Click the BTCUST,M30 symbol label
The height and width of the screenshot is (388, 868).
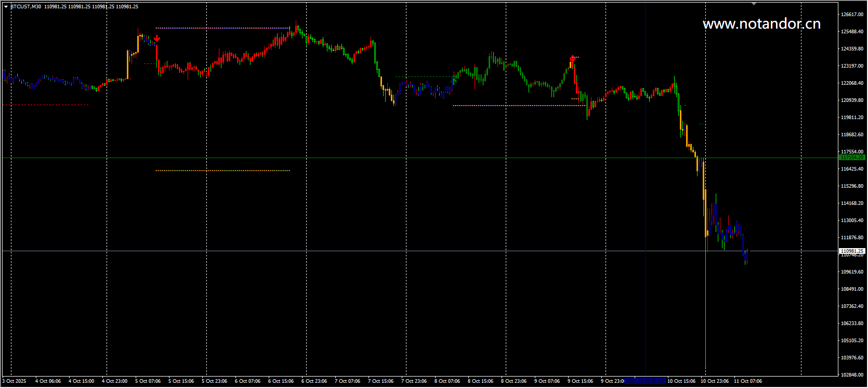[x=26, y=7]
